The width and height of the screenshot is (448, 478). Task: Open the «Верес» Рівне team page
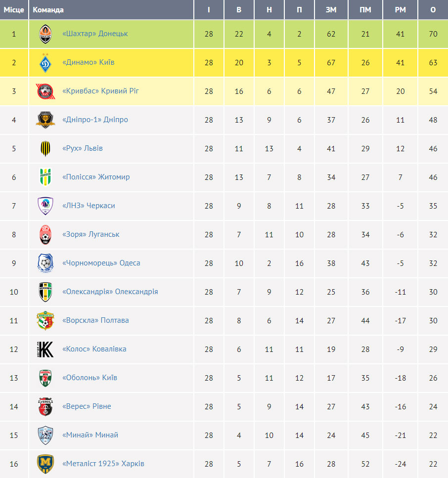[x=87, y=406]
